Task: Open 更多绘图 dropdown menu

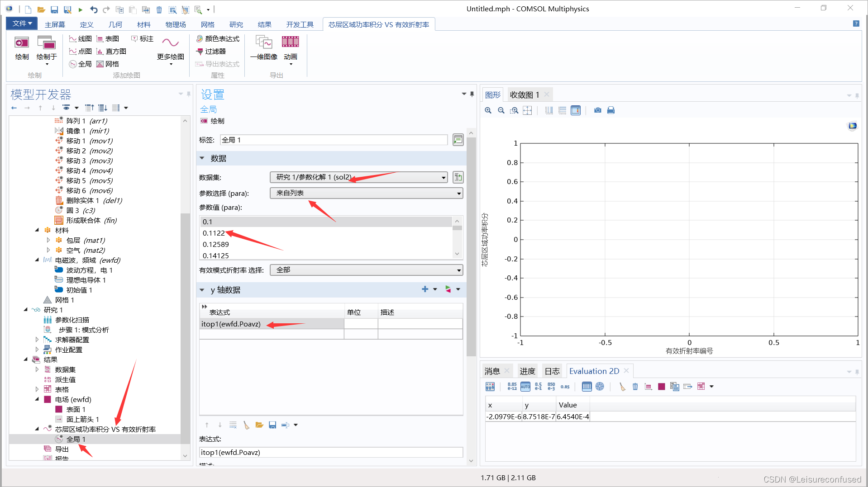Action: [x=171, y=50]
